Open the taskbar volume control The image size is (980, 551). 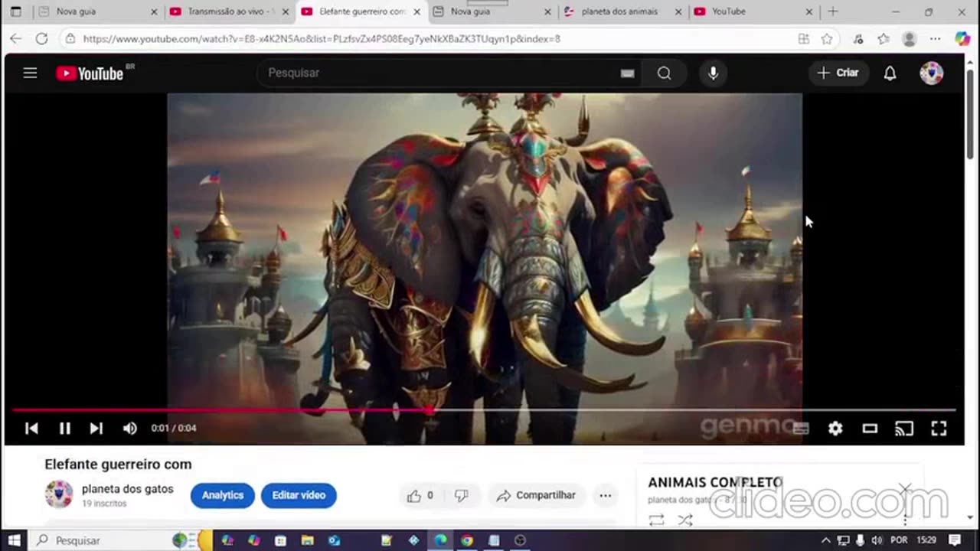876,540
